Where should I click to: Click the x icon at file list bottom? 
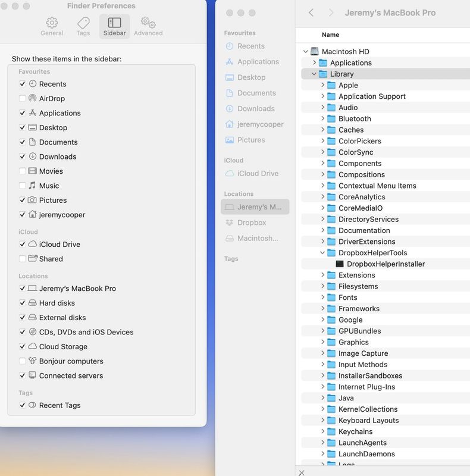click(x=302, y=472)
